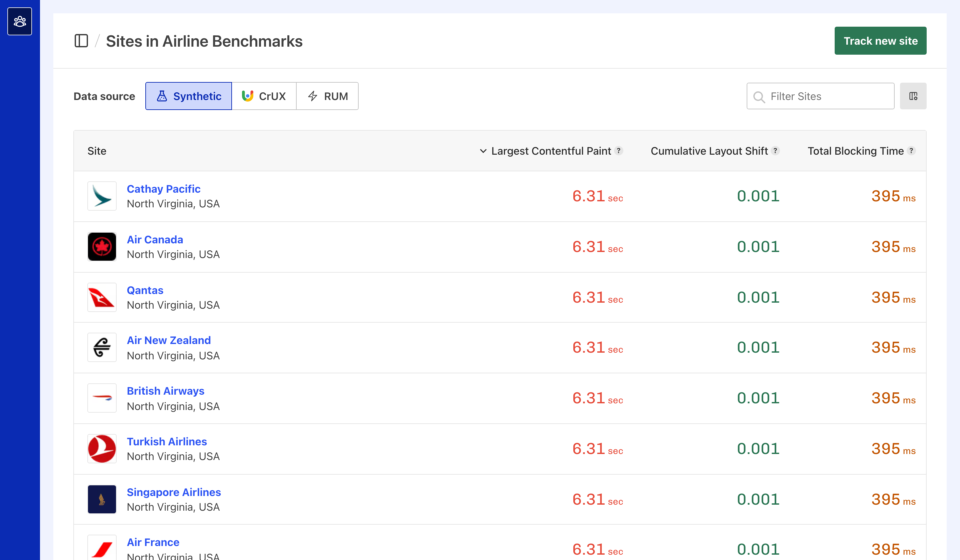Click the Turkish Airlines logo thumbnail
The width and height of the screenshot is (960, 560).
point(102,448)
